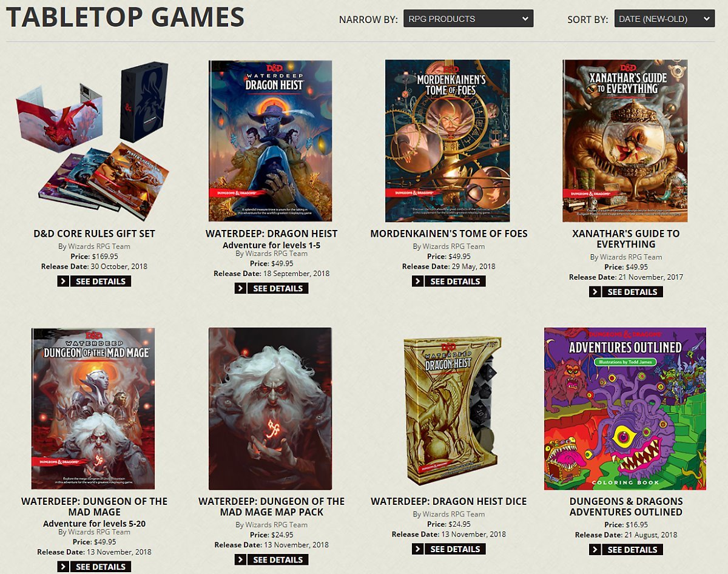The width and height of the screenshot is (728, 574).
Task: Click arrow icon under Dungeon of the Mad Mage adventure
Action: (63, 567)
